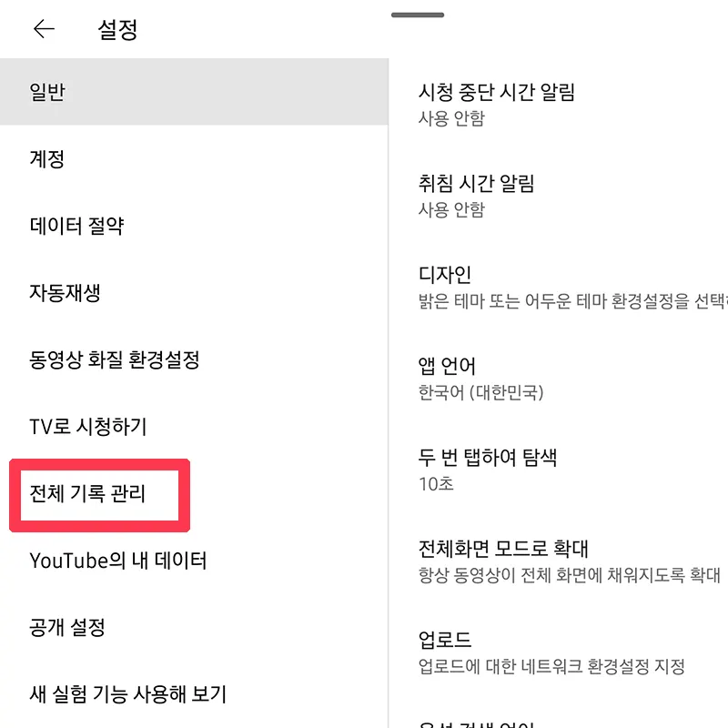
Task: Open the 계정 settings category
Action: tap(194, 158)
